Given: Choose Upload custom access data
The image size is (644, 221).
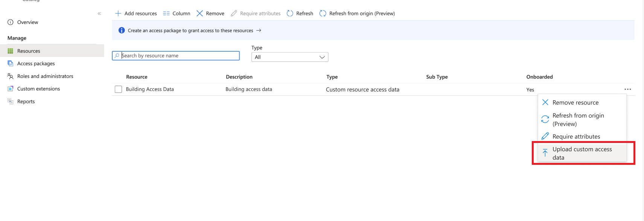Looking at the screenshot, I should (x=582, y=153).
